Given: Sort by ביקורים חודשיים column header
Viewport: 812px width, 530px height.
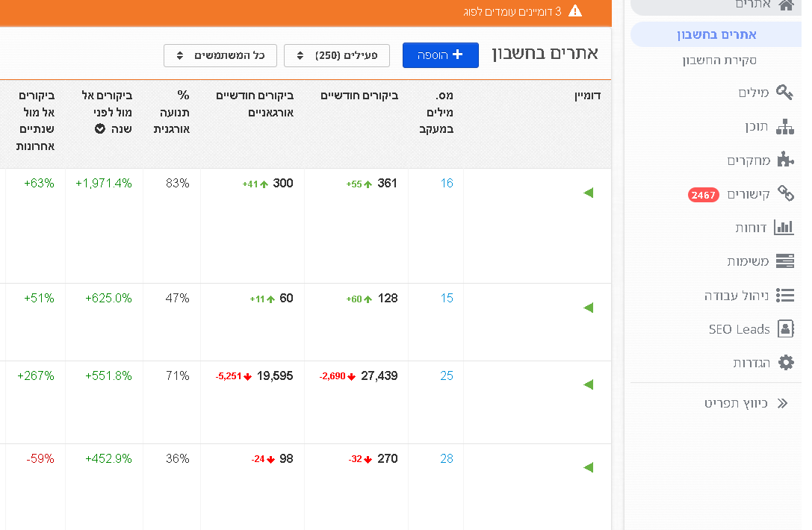Looking at the screenshot, I should tap(359, 96).
